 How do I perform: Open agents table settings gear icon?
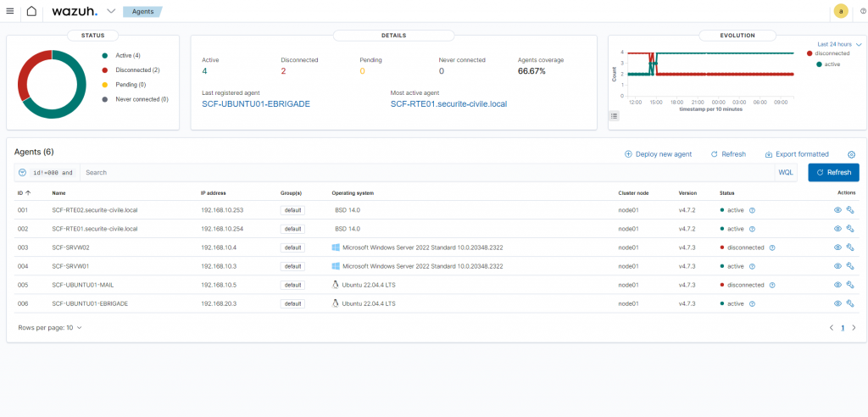(852, 154)
